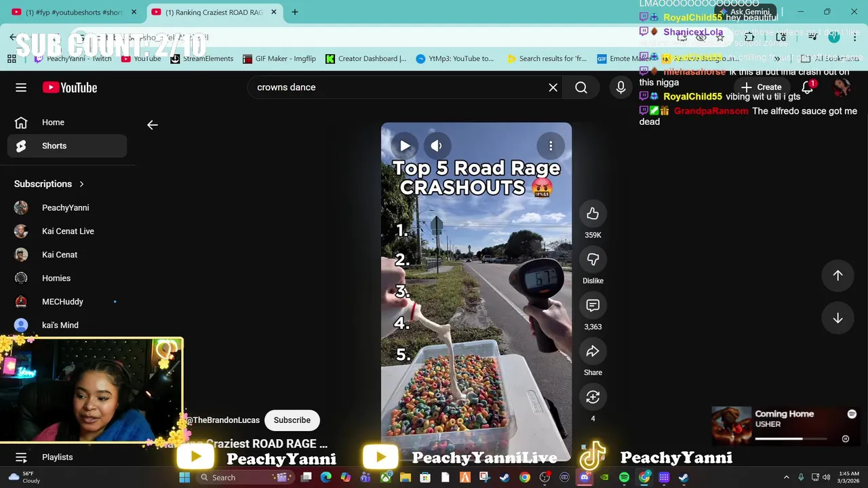Open the Windows Start menu
The image size is (868, 488).
(x=184, y=478)
